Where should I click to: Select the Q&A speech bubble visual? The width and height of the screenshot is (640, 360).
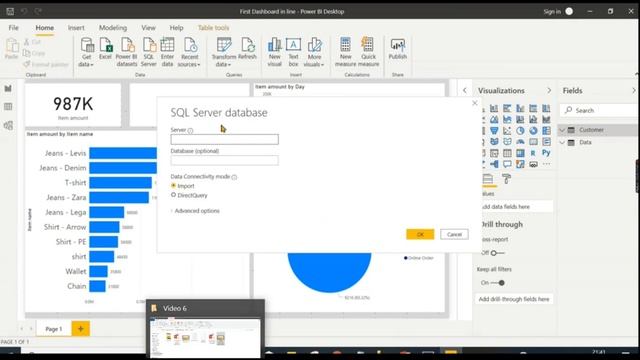(507, 164)
